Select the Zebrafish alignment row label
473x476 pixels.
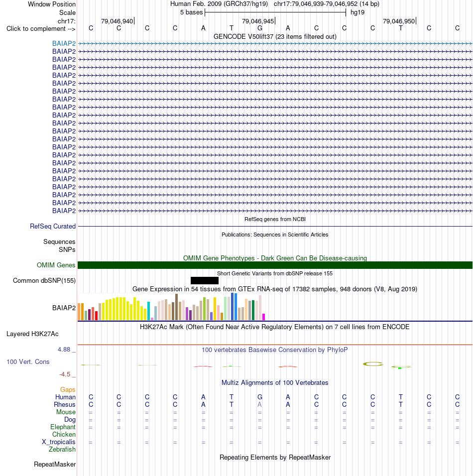(62, 449)
